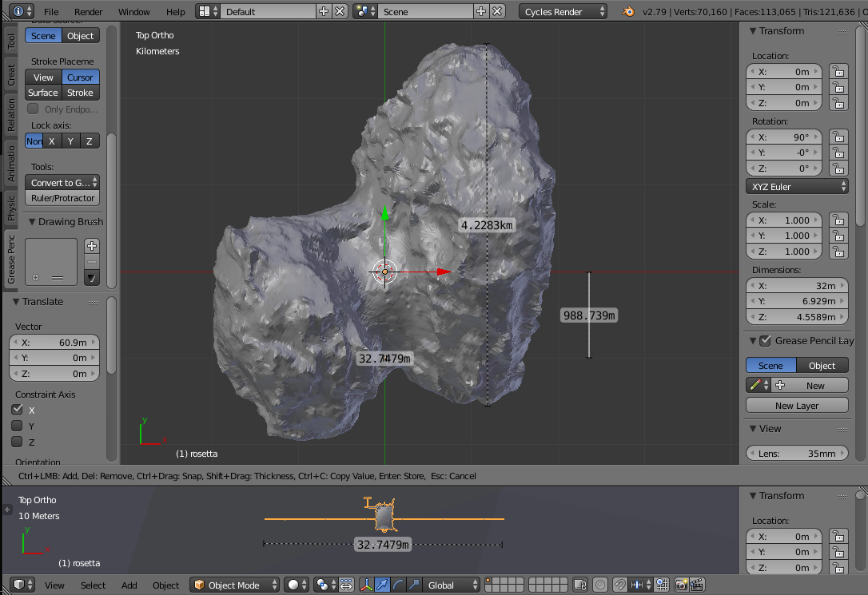Open the Object Mode dropdown
868x595 pixels.
tap(235, 585)
